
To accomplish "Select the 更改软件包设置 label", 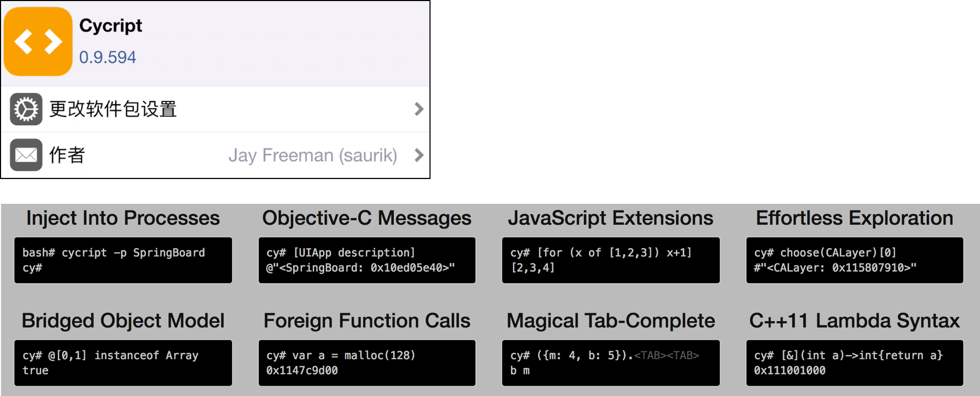I will click(113, 109).
